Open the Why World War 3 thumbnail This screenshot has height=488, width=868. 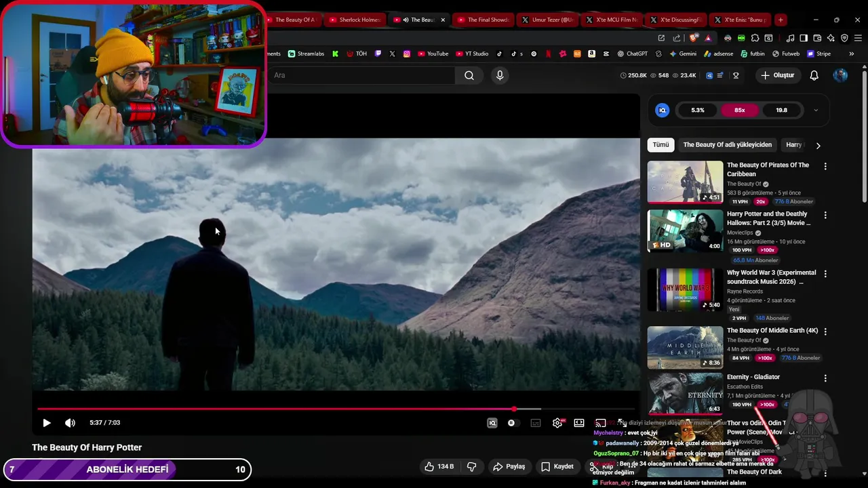point(685,290)
